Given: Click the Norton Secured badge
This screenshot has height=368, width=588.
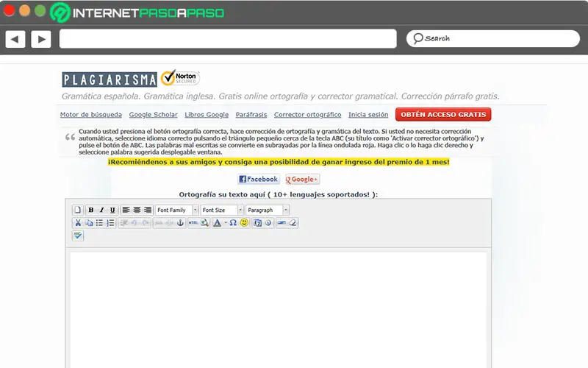Looking at the screenshot, I should [180, 78].
